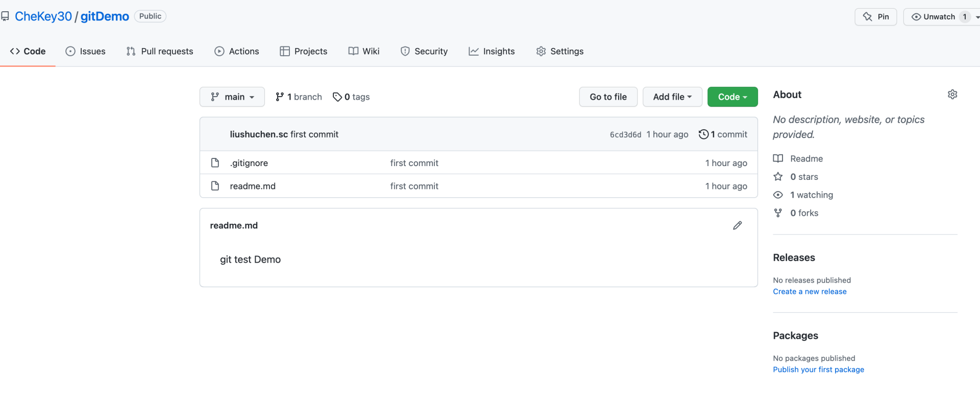The width and height of the screenshot is (980, 394).
Task: Open the About section settings gear
Action: tap(952, 95)
